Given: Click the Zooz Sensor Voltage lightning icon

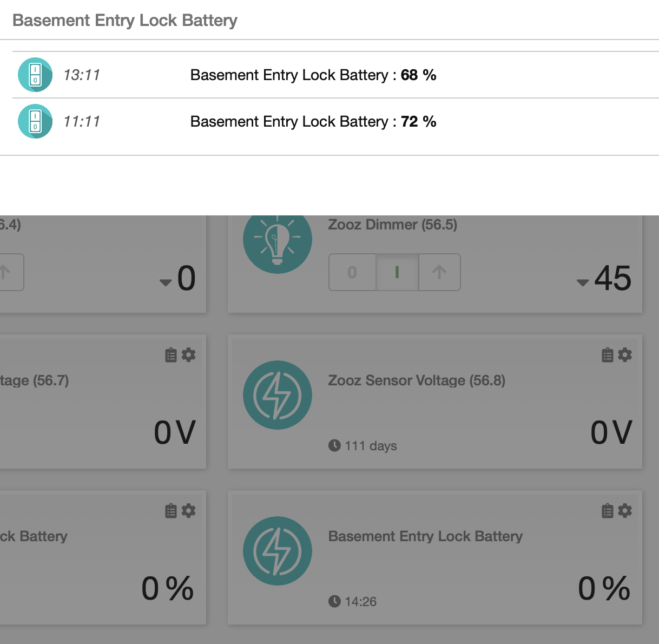Looking at the screenshot, I should 278,395.
